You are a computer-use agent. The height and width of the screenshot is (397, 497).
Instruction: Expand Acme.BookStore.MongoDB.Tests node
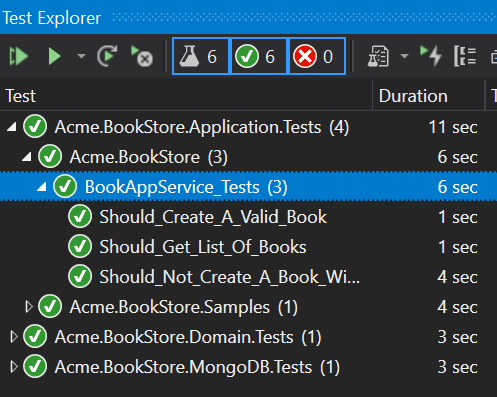pos(14,367)
